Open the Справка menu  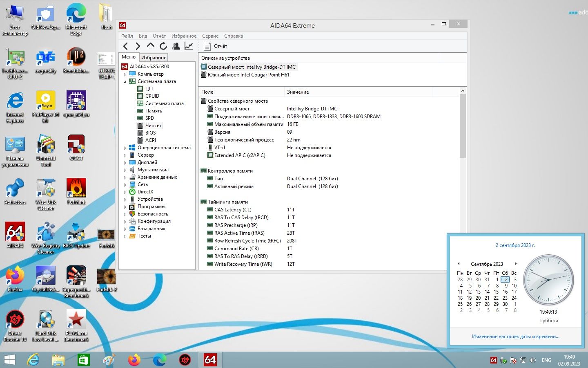[x=233, y=36]
